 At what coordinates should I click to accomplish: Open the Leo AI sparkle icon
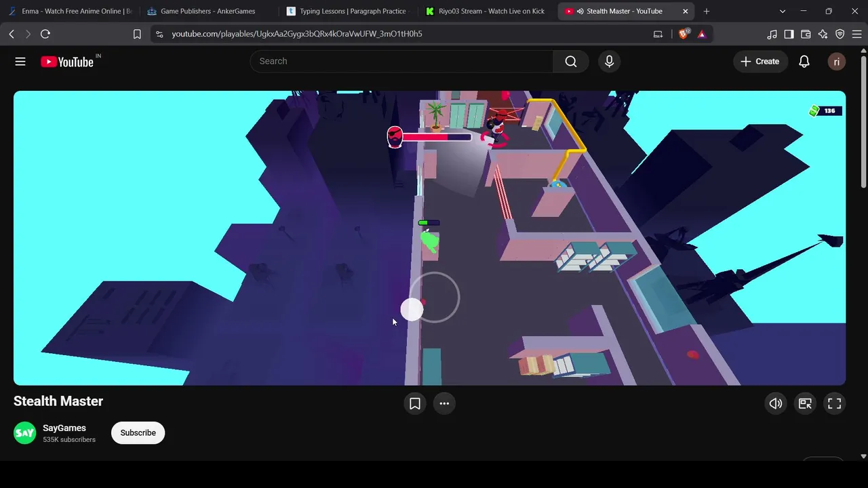pos(823,34)
